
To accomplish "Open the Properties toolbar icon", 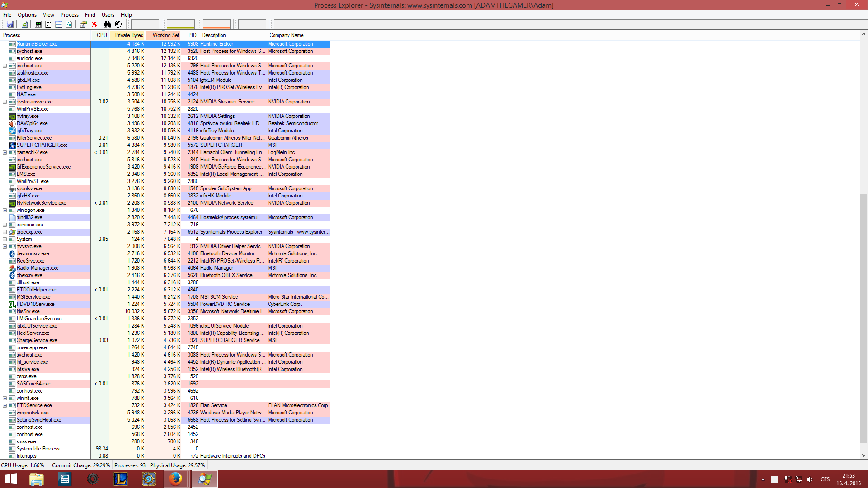I will [x=83, y=24].
